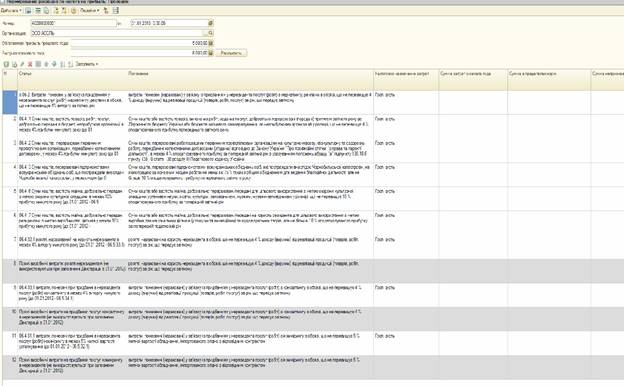624x386 pixels.
Task: Open calculator icon left of Рассчитать button
Action: pyautogui.click(x=211, y=53)
